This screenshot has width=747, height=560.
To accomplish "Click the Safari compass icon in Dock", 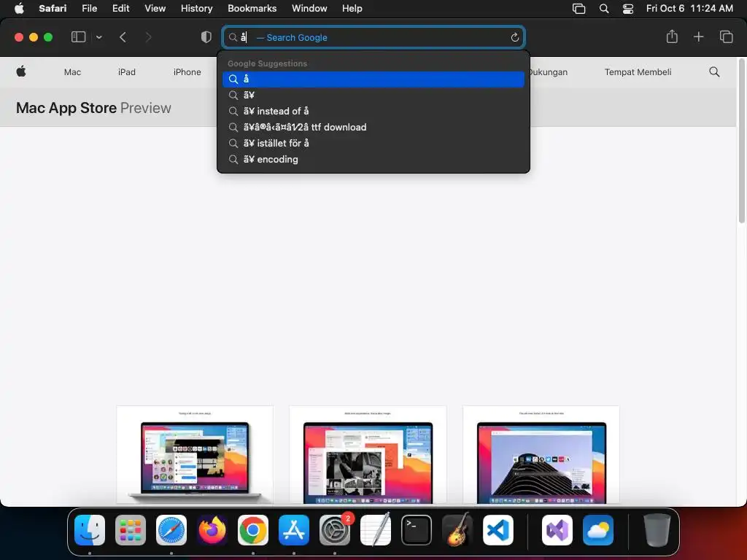I will pos(171,530).
